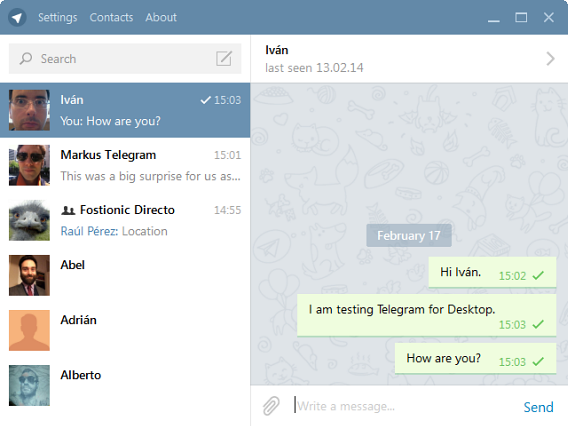
Task: Click the read checkmark in Iván's list row
Action: [205, 100]
